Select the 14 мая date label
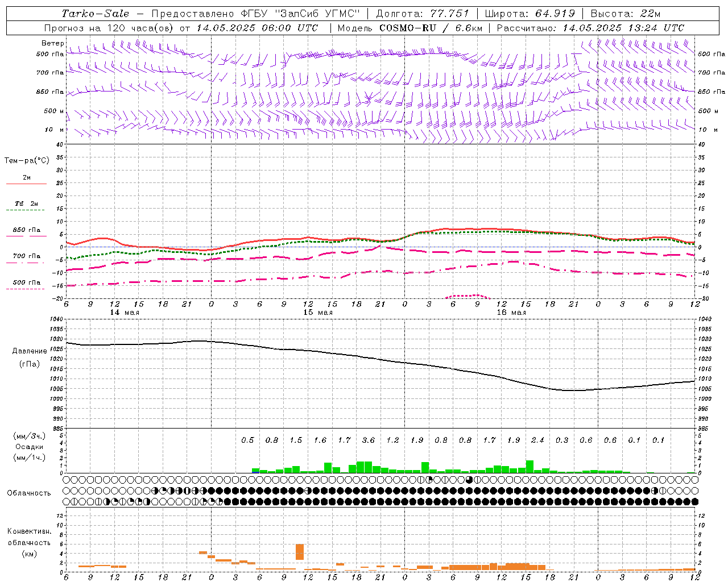 click(x=125, y=313)
